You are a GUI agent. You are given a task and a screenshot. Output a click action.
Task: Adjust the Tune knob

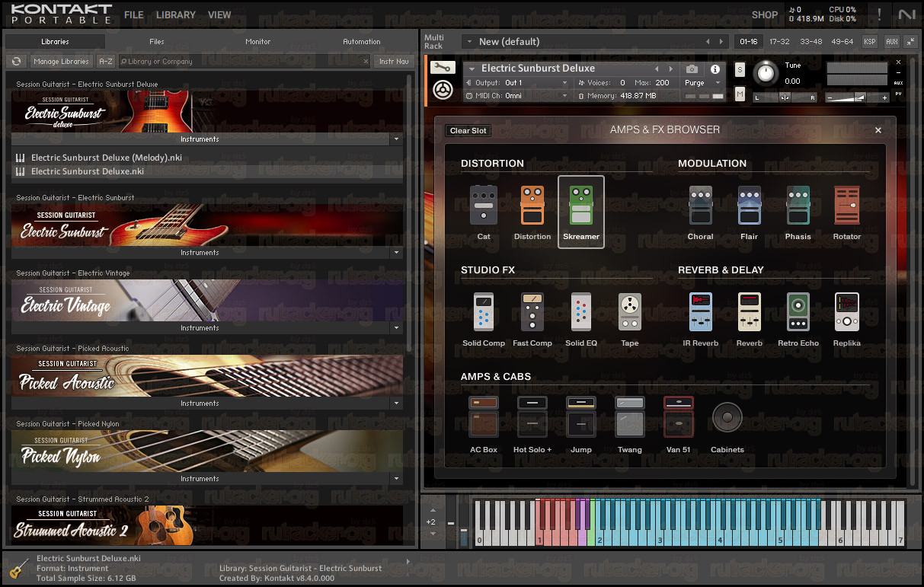point(766,74)
